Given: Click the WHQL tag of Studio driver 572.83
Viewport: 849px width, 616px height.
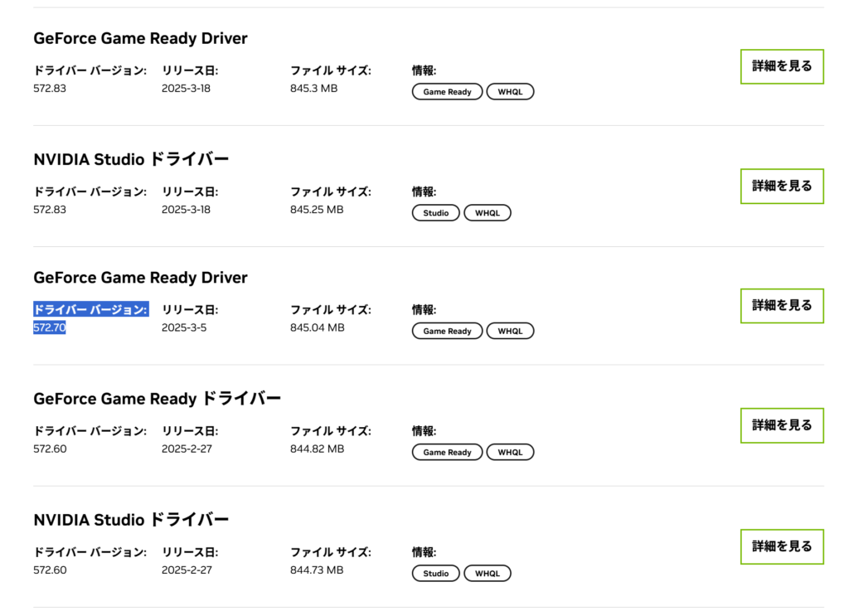Looking at the screenshot, I should coord(488,213).
